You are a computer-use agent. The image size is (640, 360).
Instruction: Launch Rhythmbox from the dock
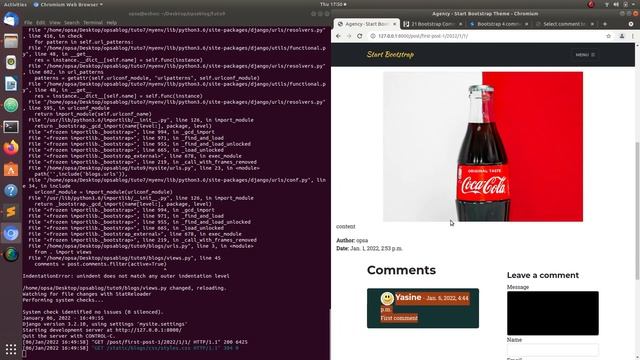[x=11, y=62]
